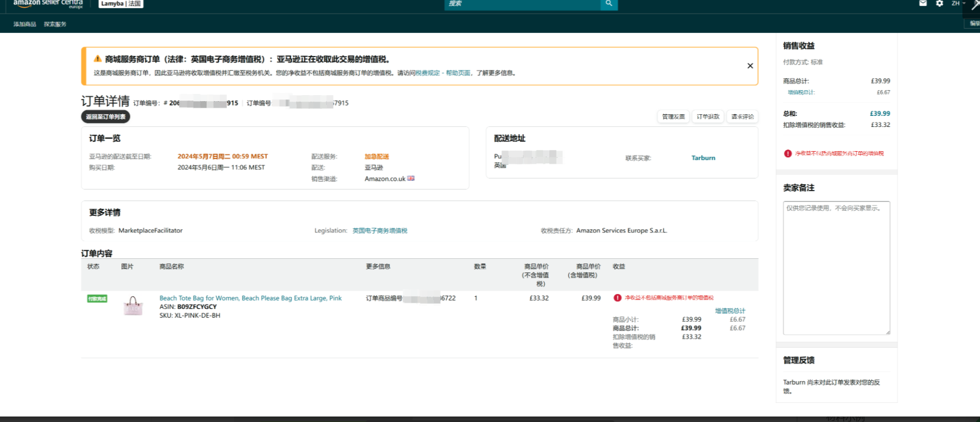980x422 pixels.
Task: Click the 订单退款 button
Action: pos(708,116)
